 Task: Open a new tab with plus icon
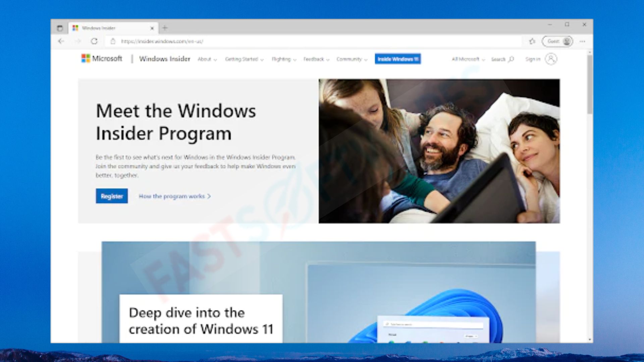(165, 28)
